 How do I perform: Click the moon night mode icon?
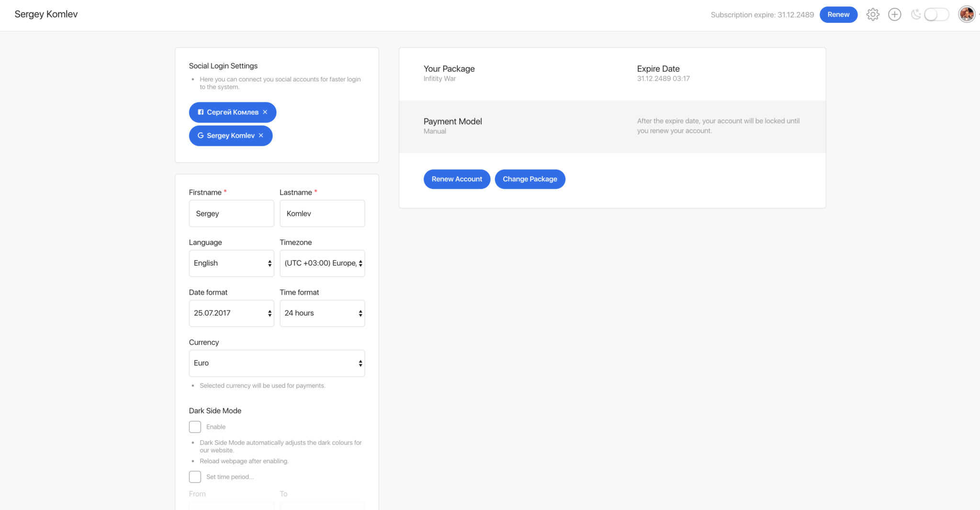point(915,15)
